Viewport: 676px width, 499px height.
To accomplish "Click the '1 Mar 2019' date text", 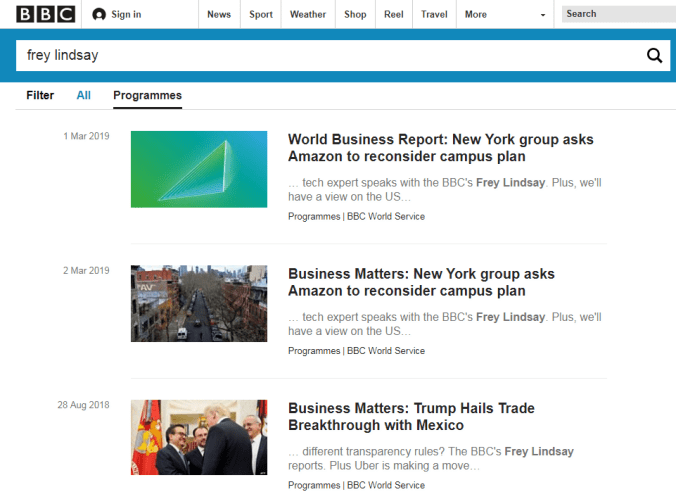I will 86,136.
